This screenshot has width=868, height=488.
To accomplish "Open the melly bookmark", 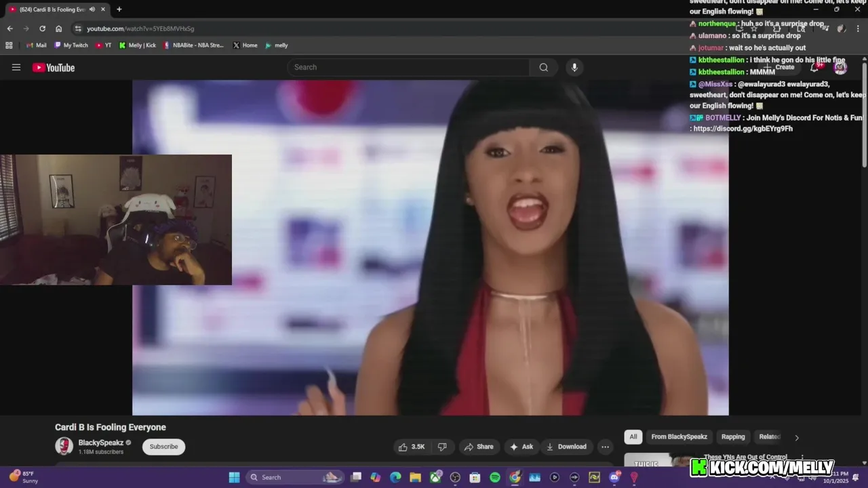I will (x=276, y=45).
